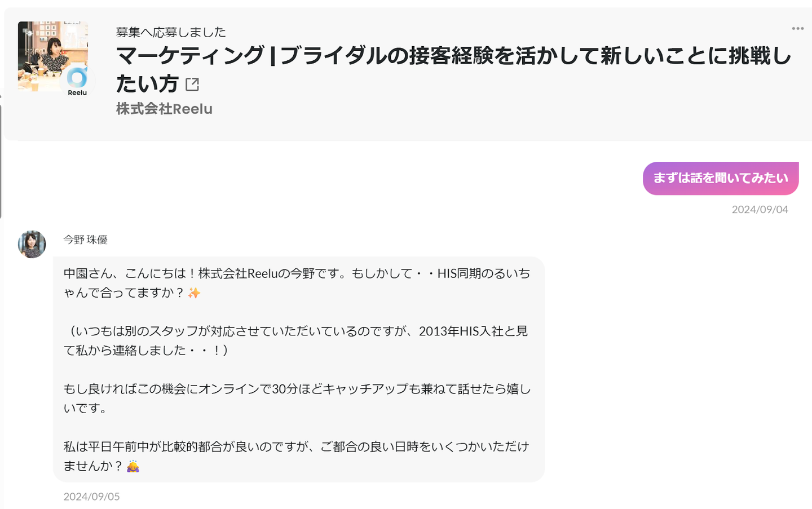Visit the 株式会社Reelu company page
812x509 pixels.
pyautogui.click(x=164, y=109)
